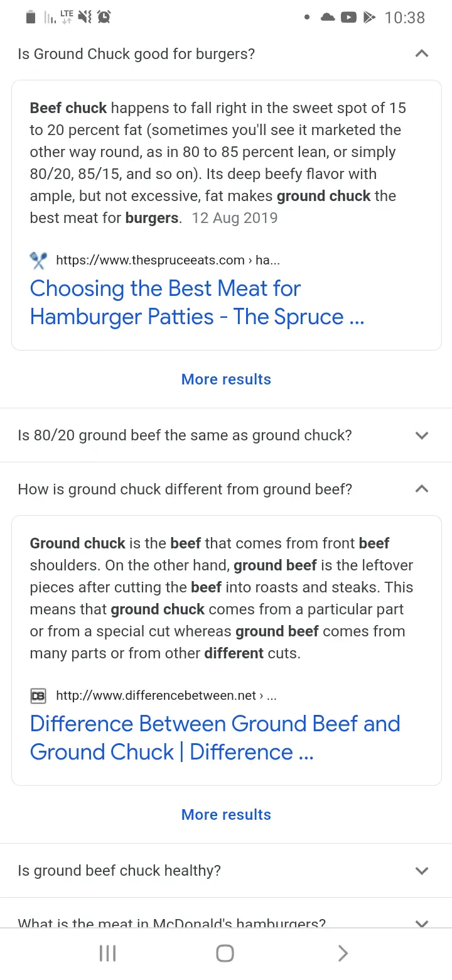Tap the Play Store notification icon
Image resolution: width=452 pixels, height=980 pixels.
pos(370,18)
